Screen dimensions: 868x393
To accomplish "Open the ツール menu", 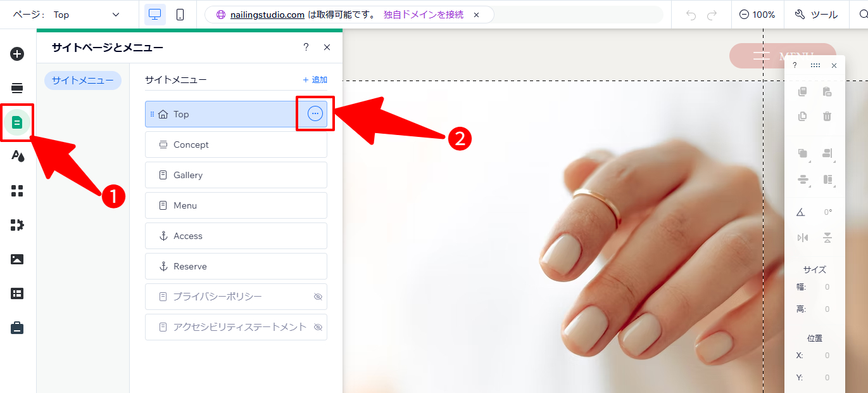I will 816,14.
